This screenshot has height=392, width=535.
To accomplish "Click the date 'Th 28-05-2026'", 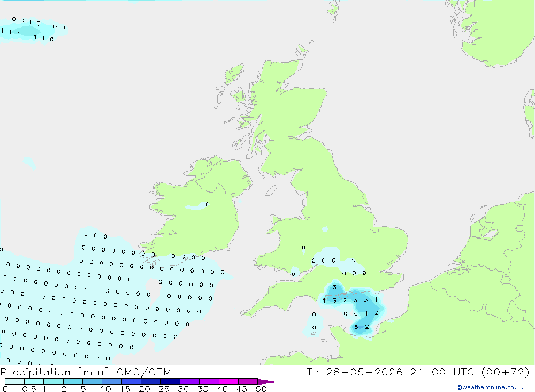I will (355, 372).
